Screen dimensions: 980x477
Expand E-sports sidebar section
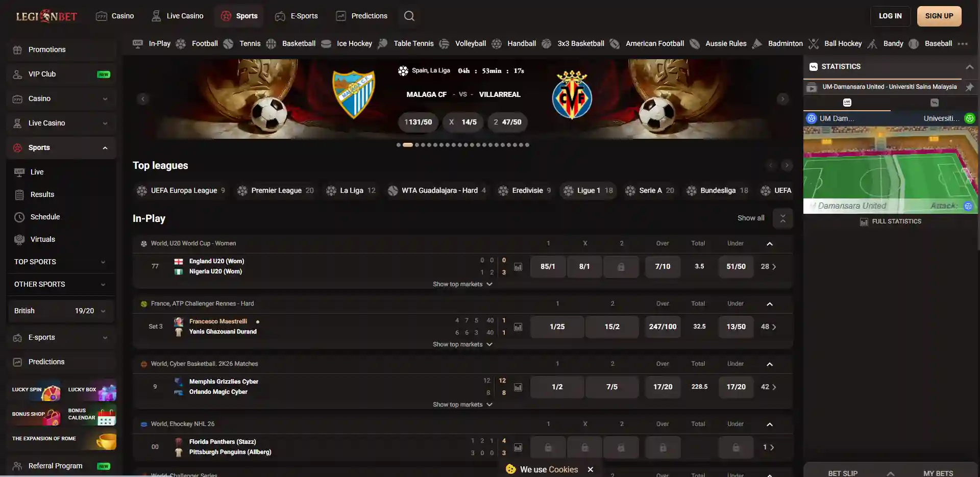point(61,337)
